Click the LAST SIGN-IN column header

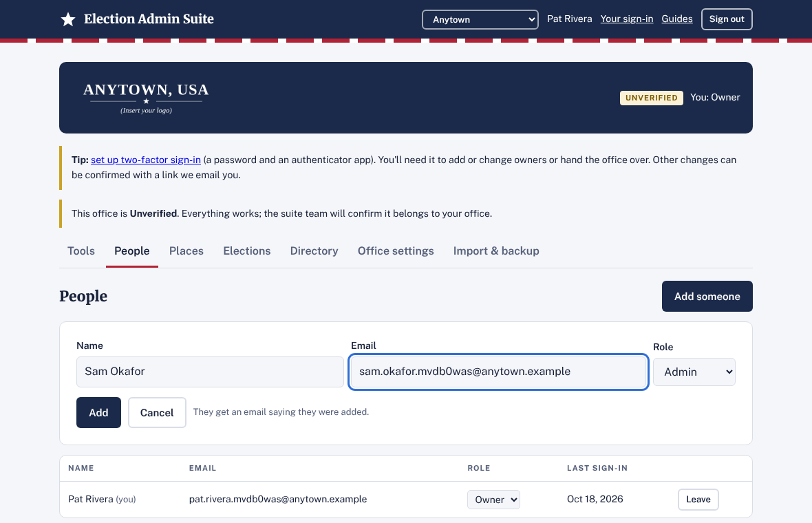coord(597,468)
